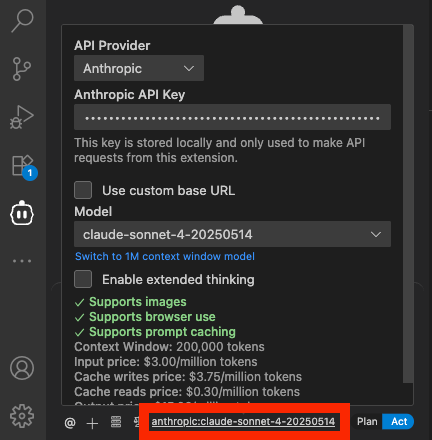Image resolution: width=432 pixels, height=440 pixels.
Task: Click the @ add context icon
Action: tap(70, 423)
